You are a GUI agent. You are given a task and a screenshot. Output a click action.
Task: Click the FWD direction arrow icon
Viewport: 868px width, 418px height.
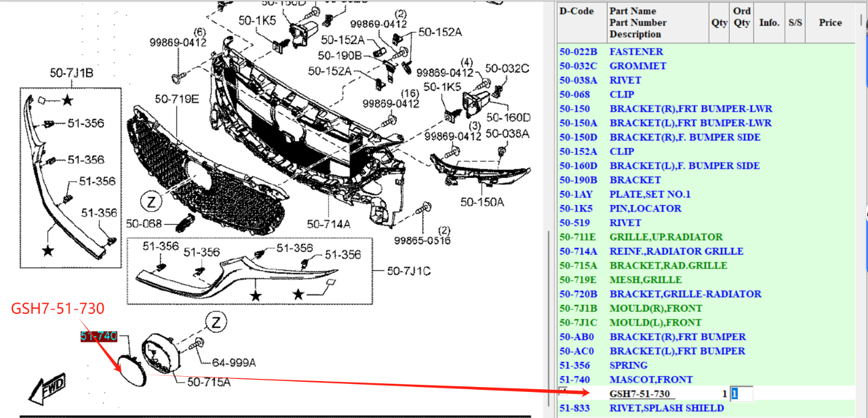[x=48, y=388]
